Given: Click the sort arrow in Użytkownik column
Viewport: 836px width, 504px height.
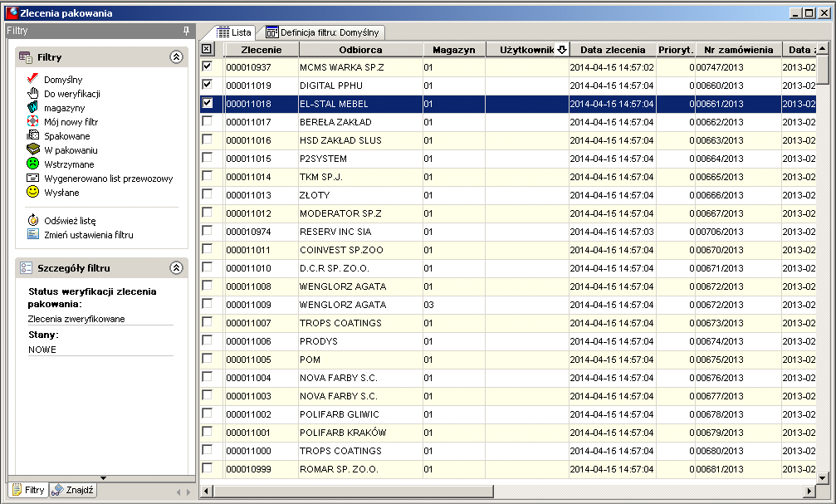Looking at the screenshot, I should (561, 50).
